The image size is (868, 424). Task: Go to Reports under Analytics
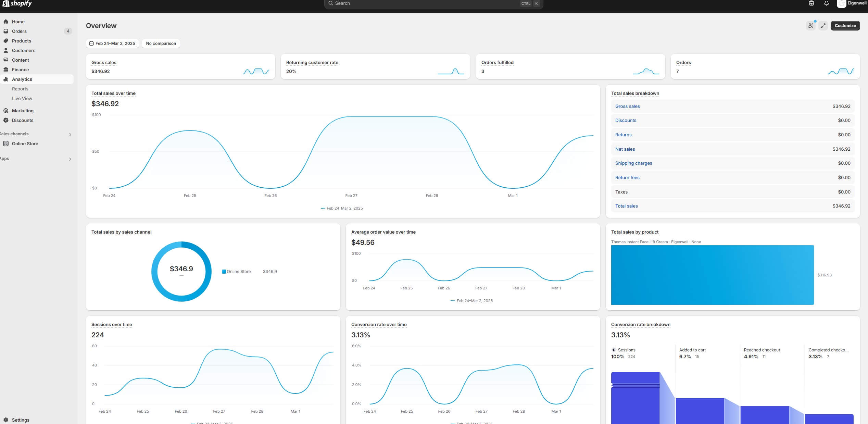coord(20,89)
